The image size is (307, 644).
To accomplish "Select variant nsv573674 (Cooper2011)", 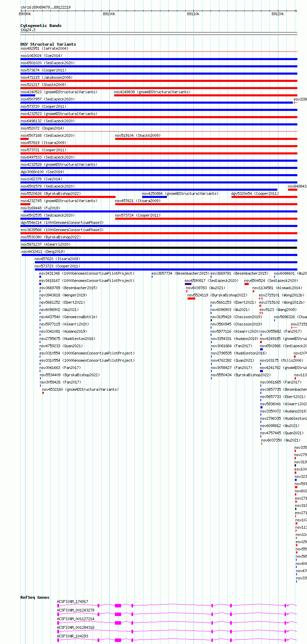I will [x=43, y=70].
